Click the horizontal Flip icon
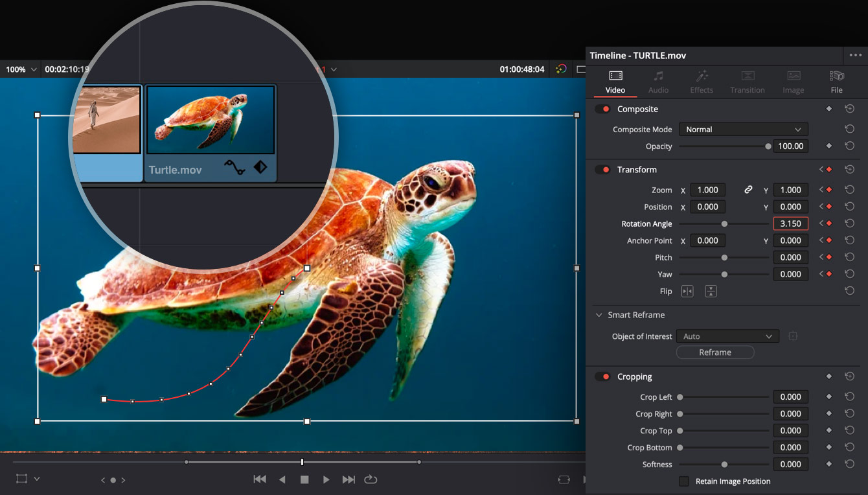This screenshot has width=868, height=495. pos(687,291)
